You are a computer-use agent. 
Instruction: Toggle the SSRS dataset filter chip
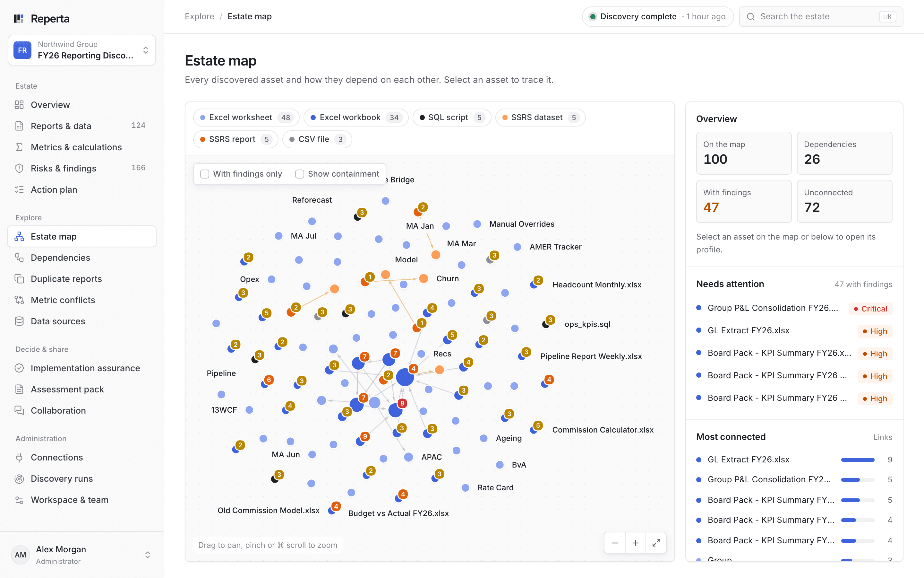click(x=540, y=117)
